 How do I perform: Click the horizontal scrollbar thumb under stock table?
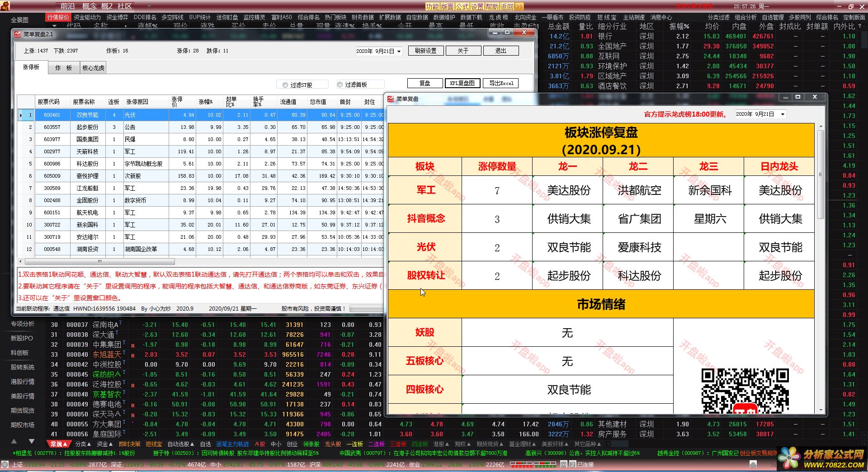click(x=100, y=261)
